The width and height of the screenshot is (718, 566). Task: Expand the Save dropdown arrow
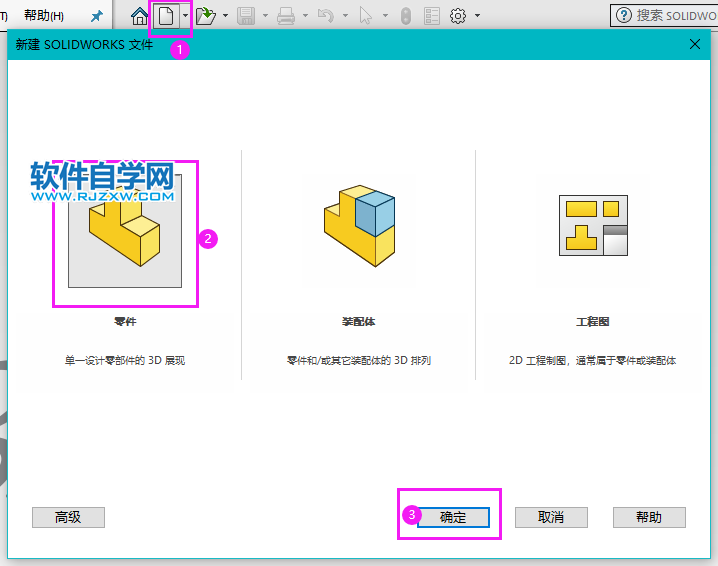point(266,16)
